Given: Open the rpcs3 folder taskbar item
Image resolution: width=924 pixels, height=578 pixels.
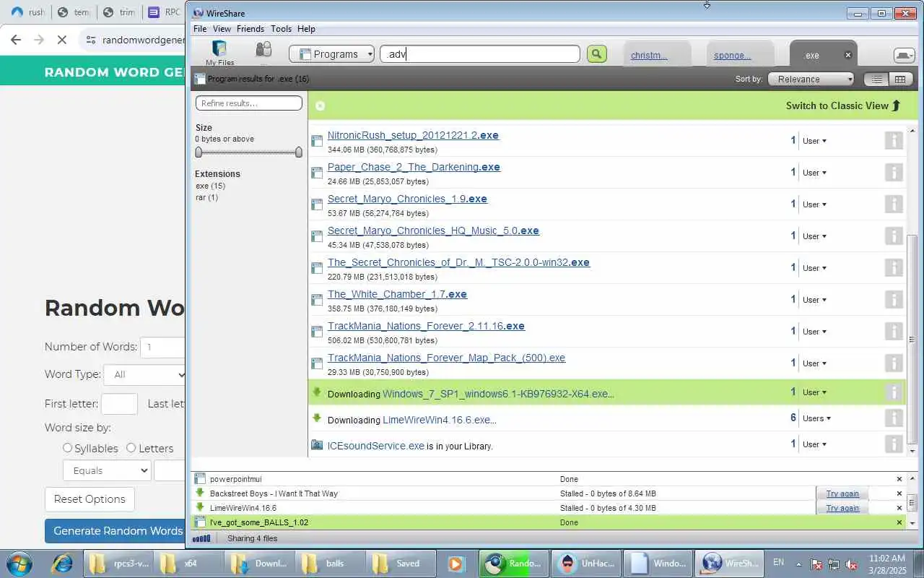Looking at the screenshot, I should (118, 564).
